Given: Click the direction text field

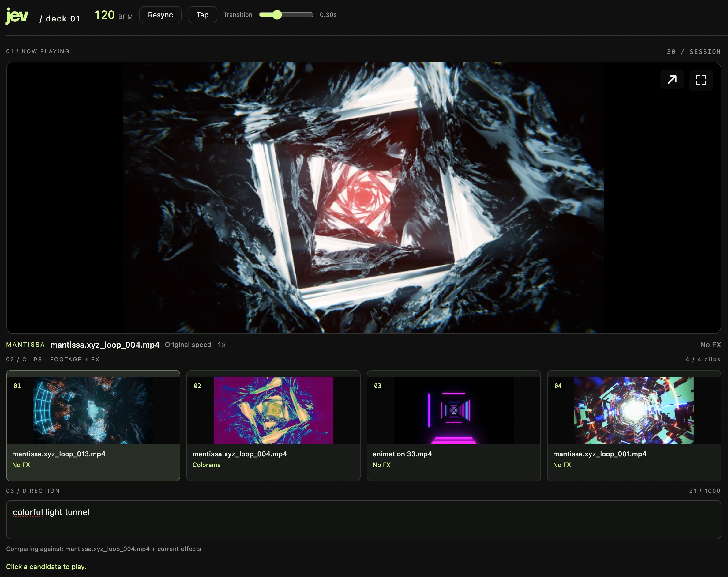Looking at the screenshot, I should click(363, 519).
